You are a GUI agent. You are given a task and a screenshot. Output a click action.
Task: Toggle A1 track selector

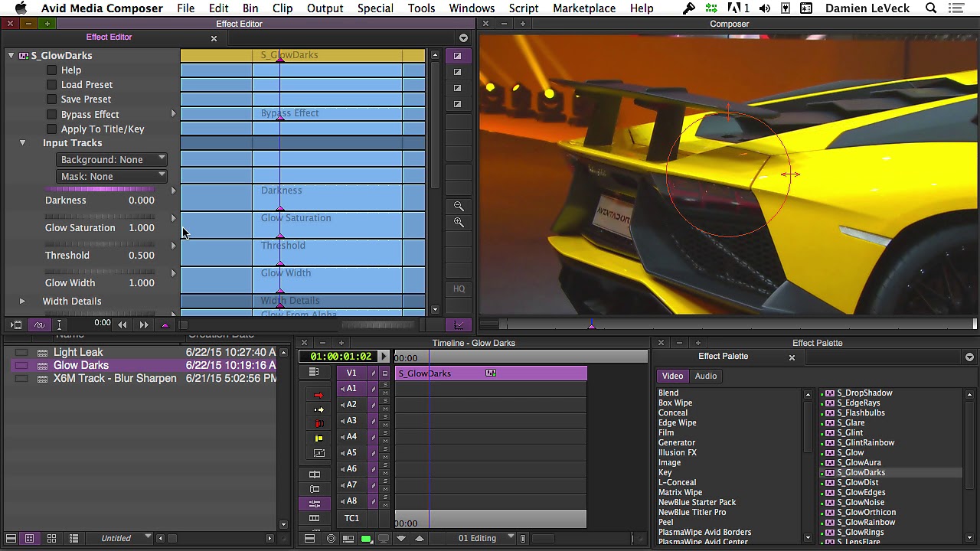click(351, 389)
